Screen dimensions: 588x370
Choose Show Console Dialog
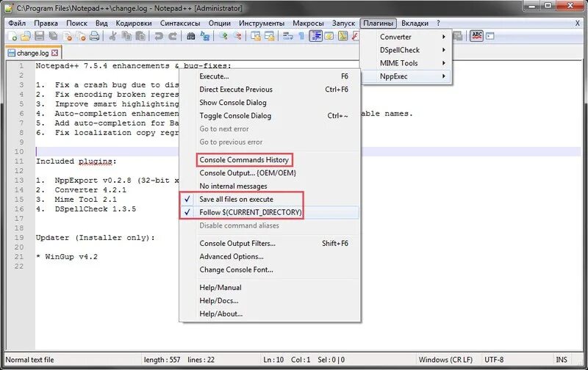click(x=269, y=103)
